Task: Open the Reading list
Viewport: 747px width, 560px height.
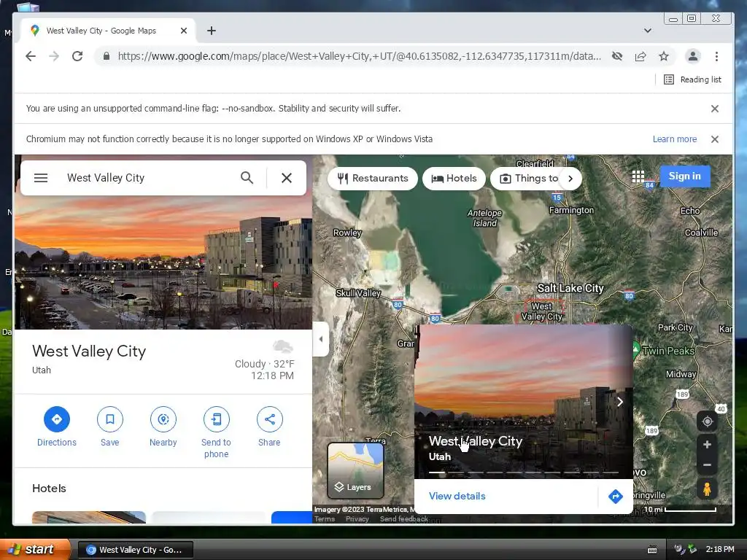Action: coord(693,79)
